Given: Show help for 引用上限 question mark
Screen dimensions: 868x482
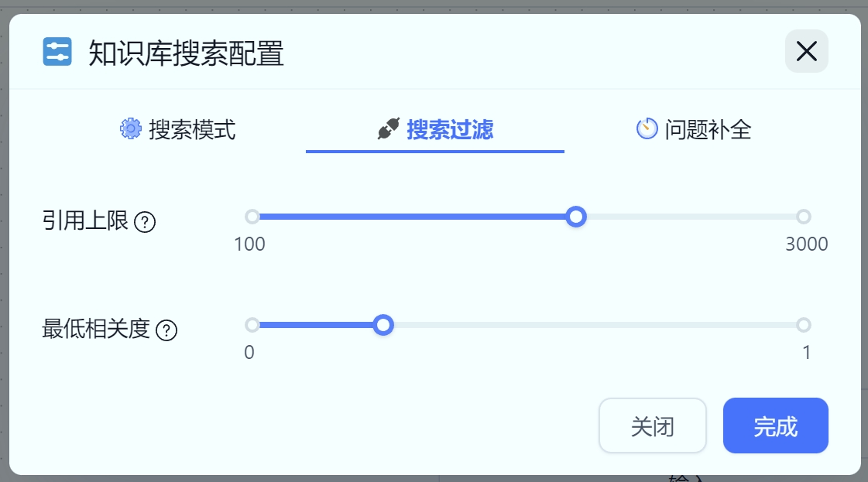Looking at the screenshot, I should (x=145, y=223).
